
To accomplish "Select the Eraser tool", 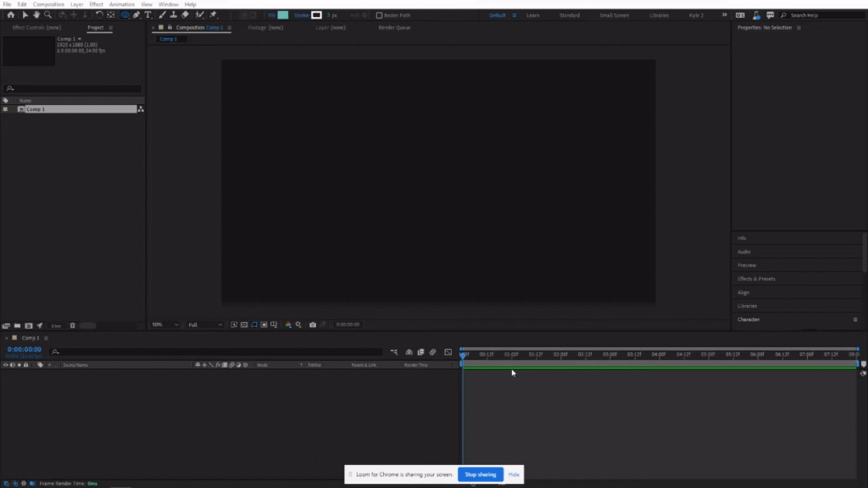I will pyautogui.click(x=185, y=15).
